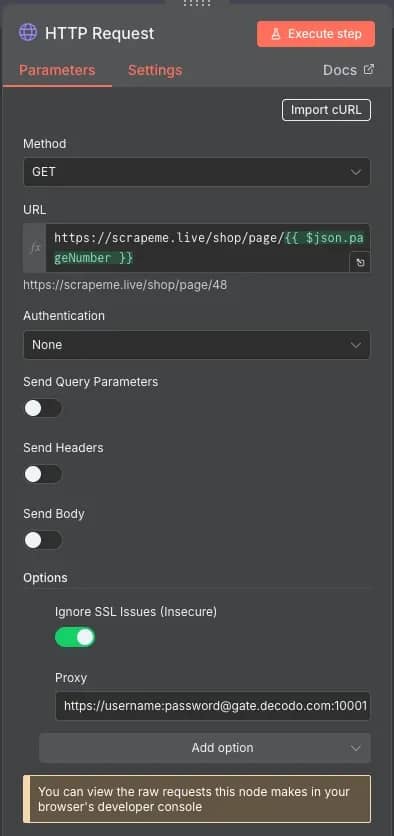394x836 pixels.
Task: Expand the Authentication None dropdown
Action: pos(197,345)
